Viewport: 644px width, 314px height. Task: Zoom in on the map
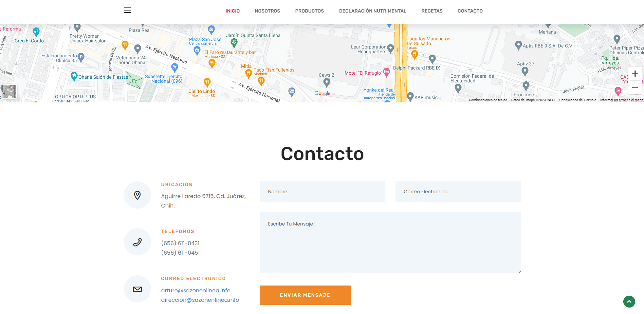pyautogui.click(x=635, y=74)
